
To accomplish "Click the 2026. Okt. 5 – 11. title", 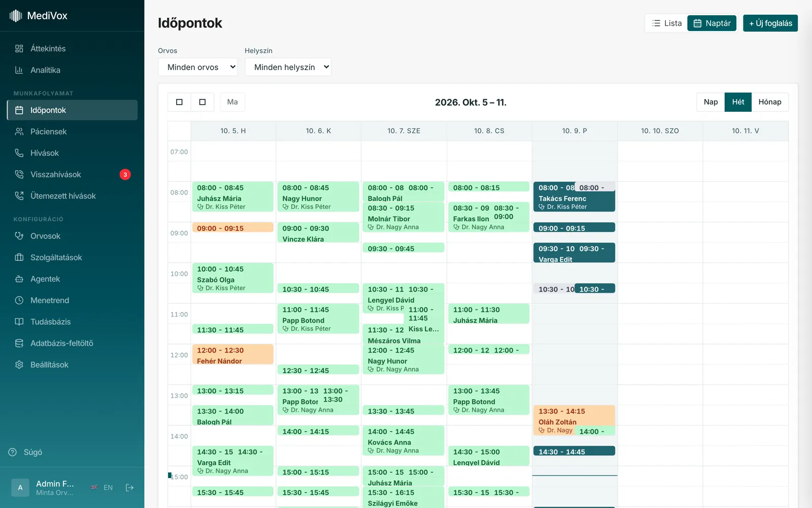I will pyautogui.click(x=470, y=102).
